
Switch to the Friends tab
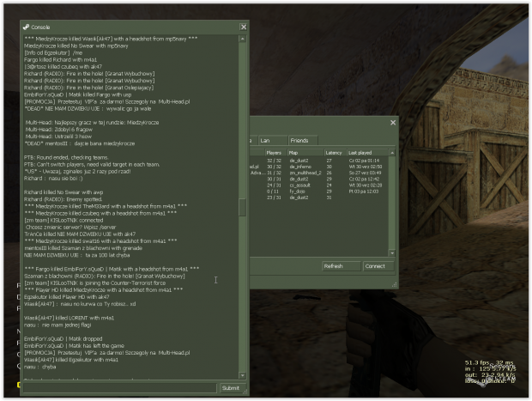303,141
